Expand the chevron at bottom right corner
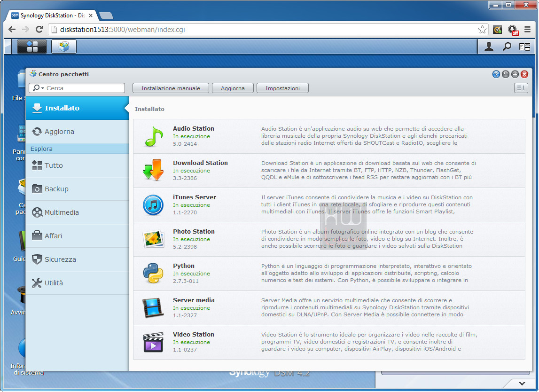The width and height of the screenshot is (539, 392). pos(522,384)
